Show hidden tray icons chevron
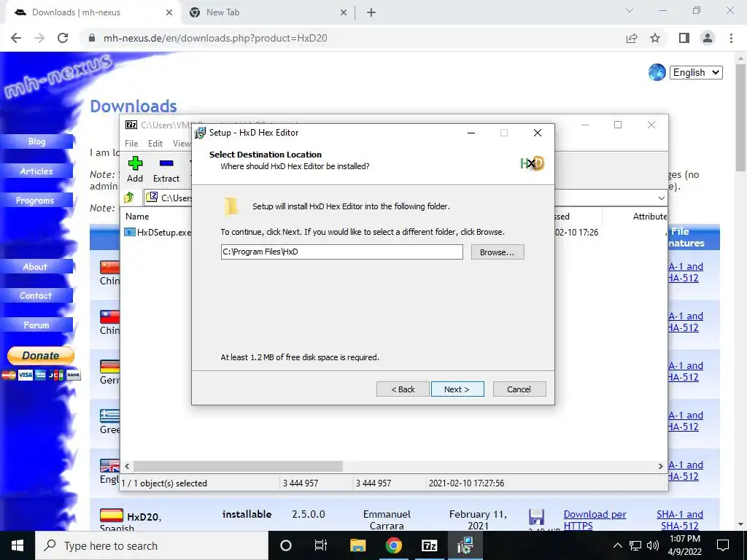747x560 pixels. coord(617,545)
